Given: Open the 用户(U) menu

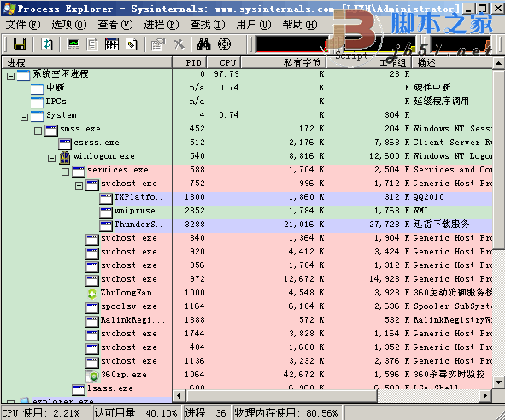Looking at the screenshot, I should (254, 25).
